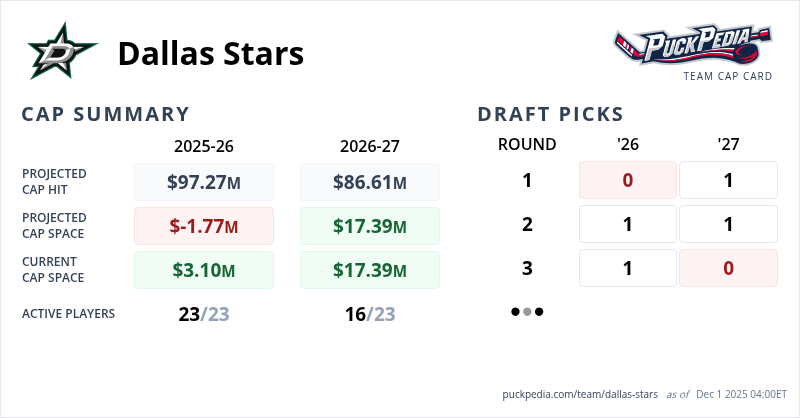The width and height of the screenshot is (800, 418).
Task: Click the round 1 '26 pick box
Action: click(x=628, y=180)
